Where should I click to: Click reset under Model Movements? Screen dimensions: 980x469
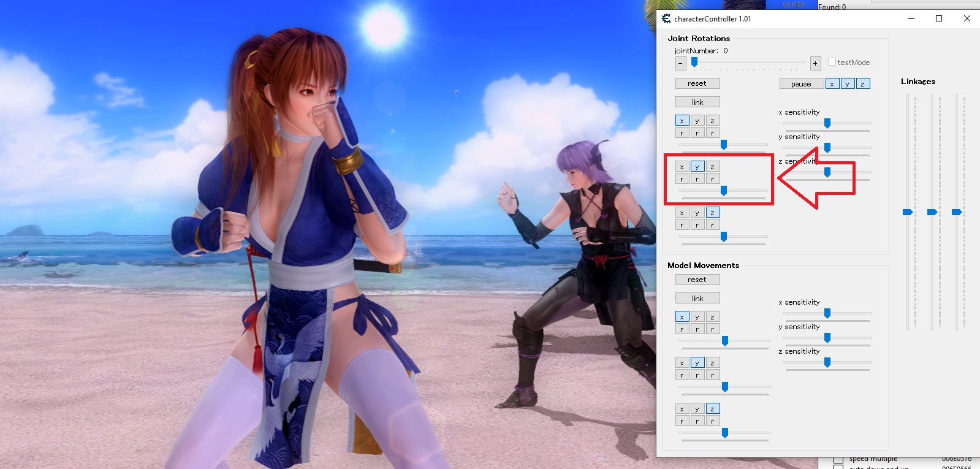tap(697, 280)
